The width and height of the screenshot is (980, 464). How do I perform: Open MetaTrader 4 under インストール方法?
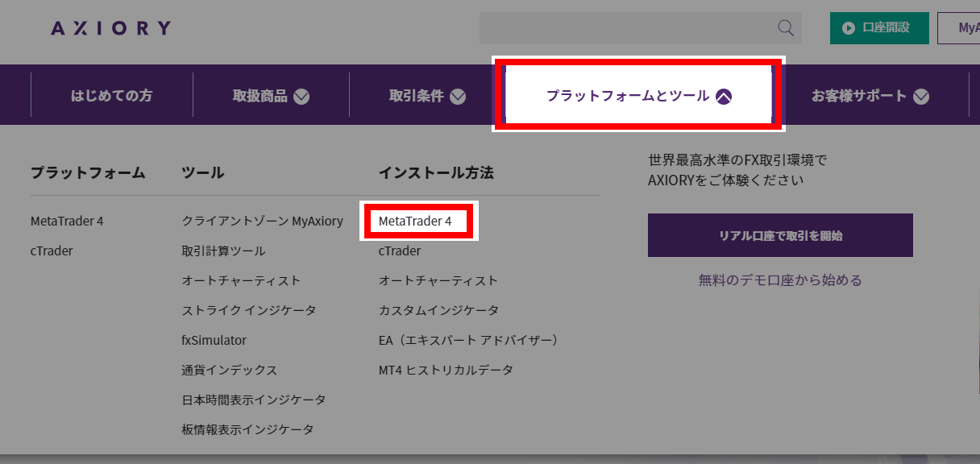pyautogui.click(x=415, y=221)
